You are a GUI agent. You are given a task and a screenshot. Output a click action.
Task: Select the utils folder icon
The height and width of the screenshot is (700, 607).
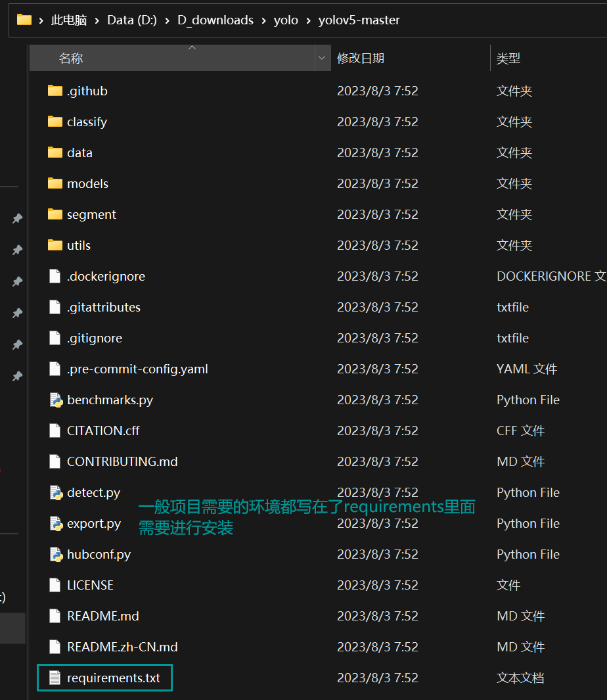click(x=55, y=245)
